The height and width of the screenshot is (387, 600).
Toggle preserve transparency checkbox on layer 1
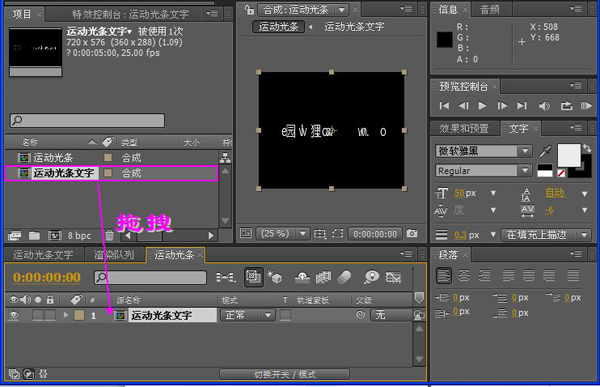[285, 315]
